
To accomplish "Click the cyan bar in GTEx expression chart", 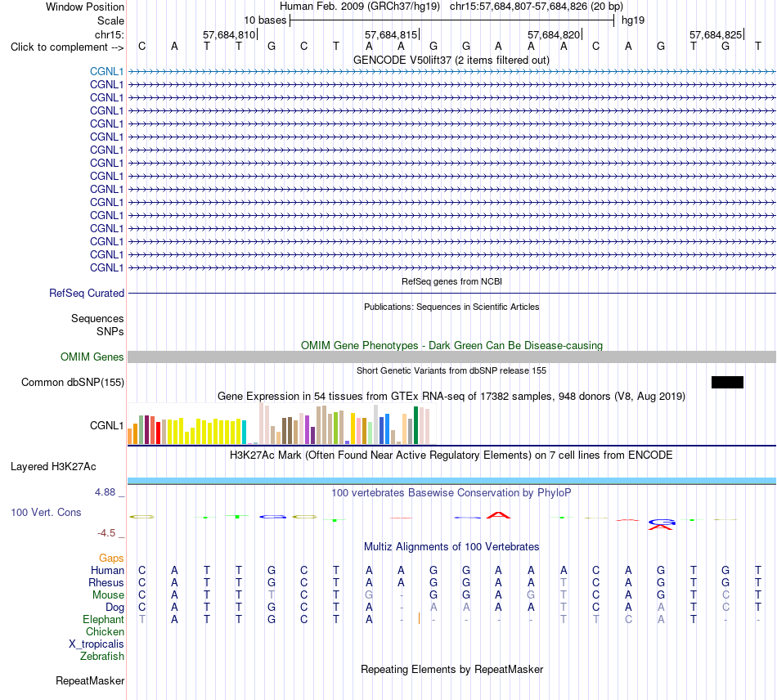I will pos(245,432).
